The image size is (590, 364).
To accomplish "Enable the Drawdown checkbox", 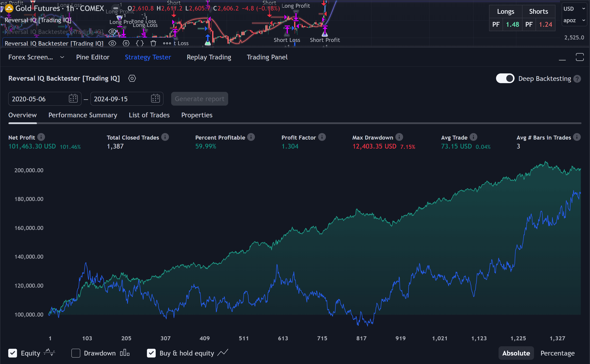I will click(x=76, y=353).
